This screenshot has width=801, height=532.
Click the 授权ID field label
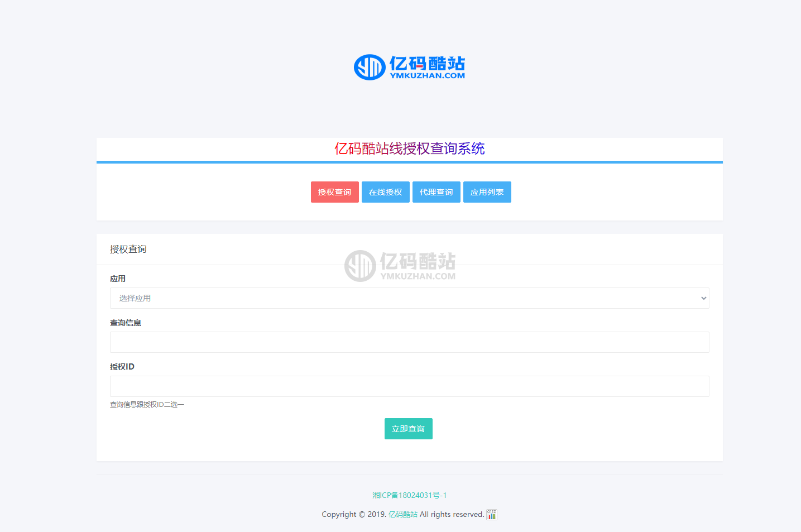[x=122, y=367]
